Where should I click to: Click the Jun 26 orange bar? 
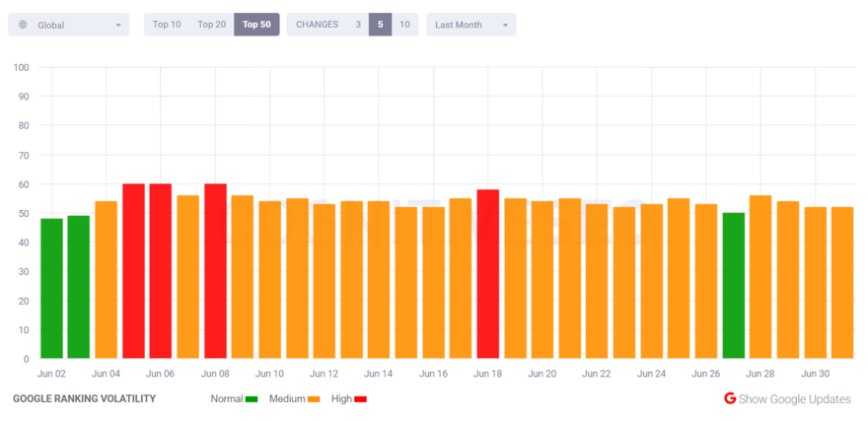click(x=706, y=281)
